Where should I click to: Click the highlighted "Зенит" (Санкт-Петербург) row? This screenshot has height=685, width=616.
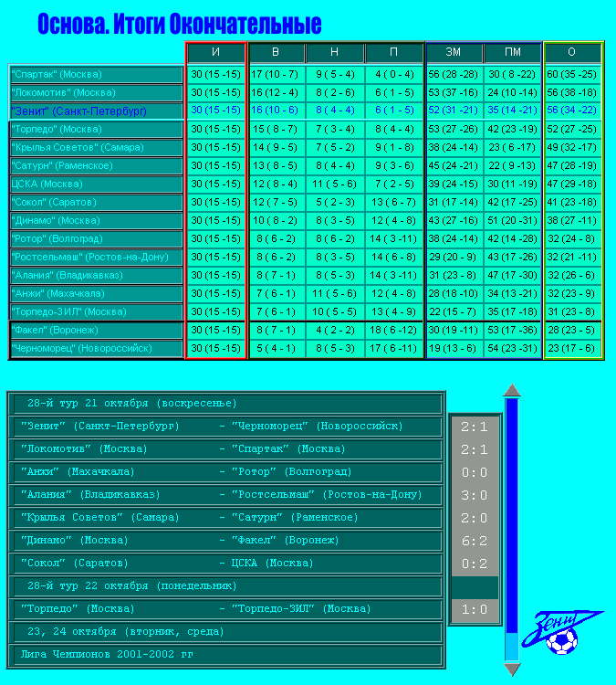(96, 111)
